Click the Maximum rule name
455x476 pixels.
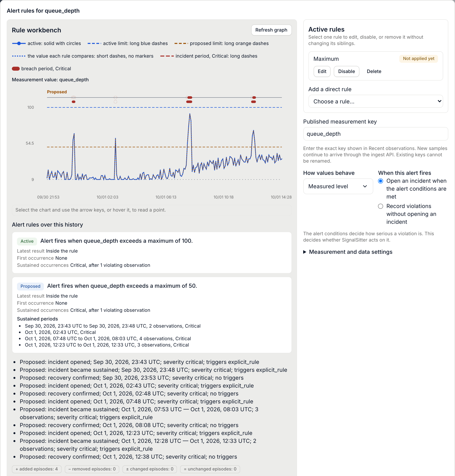tap(326, 59)
